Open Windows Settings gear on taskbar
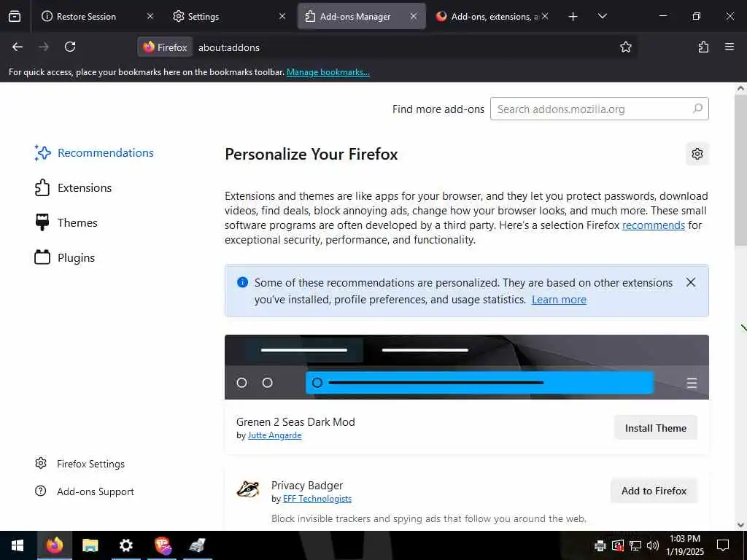747x560 pixels. [x=125, y=545]
